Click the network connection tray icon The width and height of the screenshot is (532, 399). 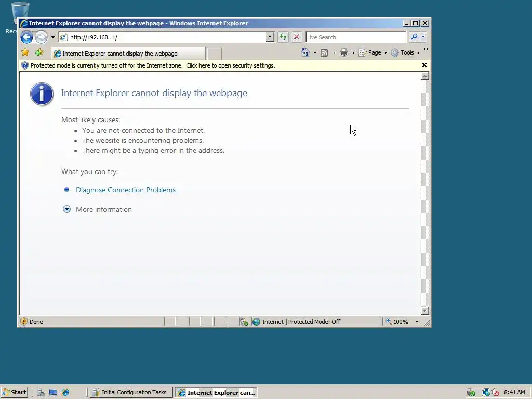[x=486, y=393]
